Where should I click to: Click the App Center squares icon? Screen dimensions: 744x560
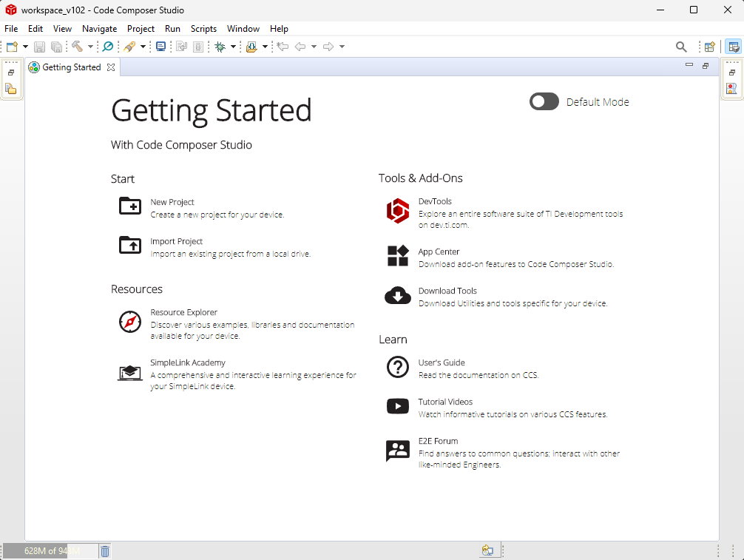click(398, 256)
